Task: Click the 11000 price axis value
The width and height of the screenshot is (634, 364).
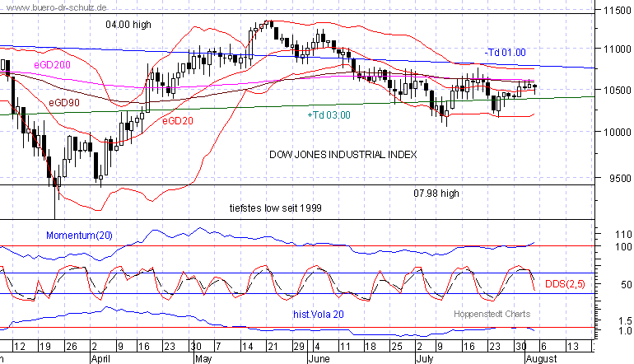Action: tap(617, 49)
